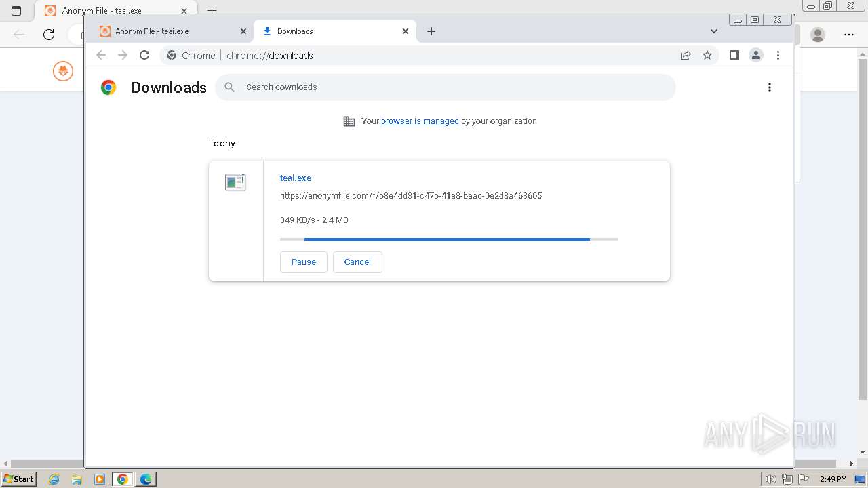Click Chrome back navigation arrow
This screenshot has width=868, height=488.
point(101,56)
